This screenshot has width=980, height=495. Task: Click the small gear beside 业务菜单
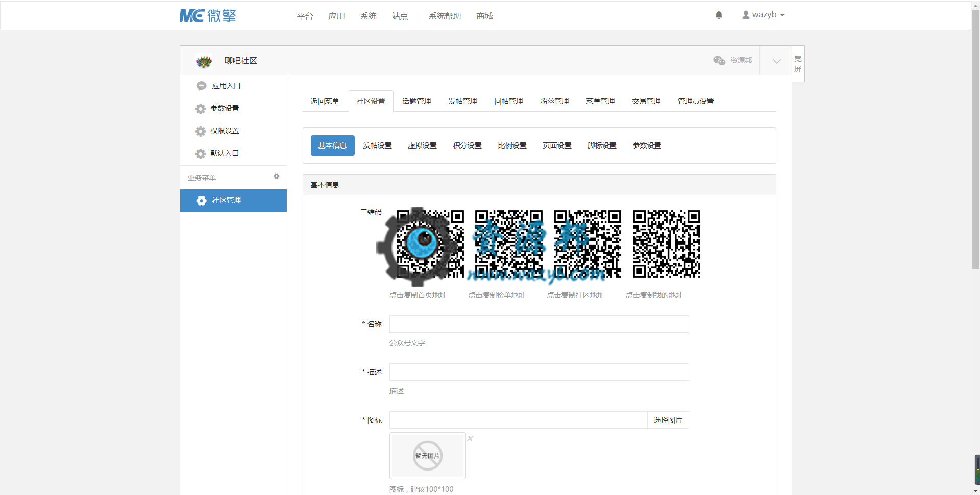[x=276, y=176]
